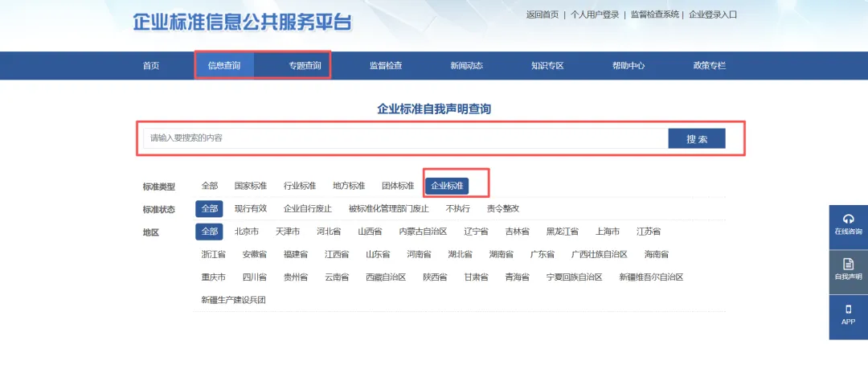Filter region by 山东省
The height and width of the screenshot is (390, 868).
pos(378,254)
